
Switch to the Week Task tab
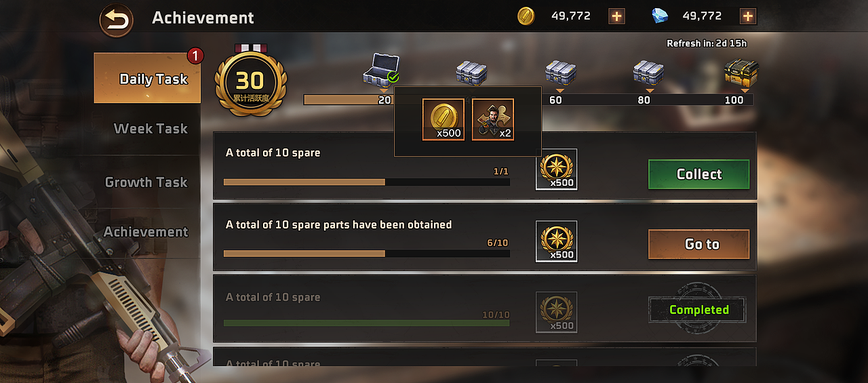[150, 129]
